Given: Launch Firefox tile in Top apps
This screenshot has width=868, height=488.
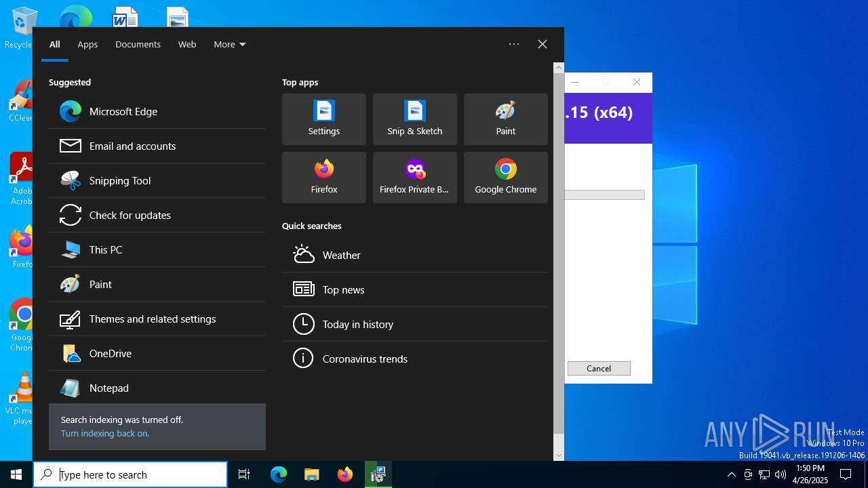Looking at the screenshot, I should pos(324,178).
